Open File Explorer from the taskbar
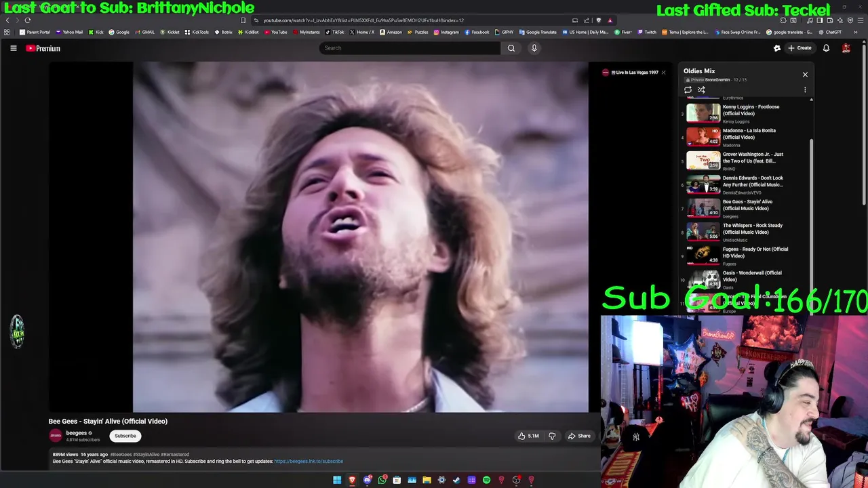The height and width of the screenshot is (488, 868). coord(427,480)
